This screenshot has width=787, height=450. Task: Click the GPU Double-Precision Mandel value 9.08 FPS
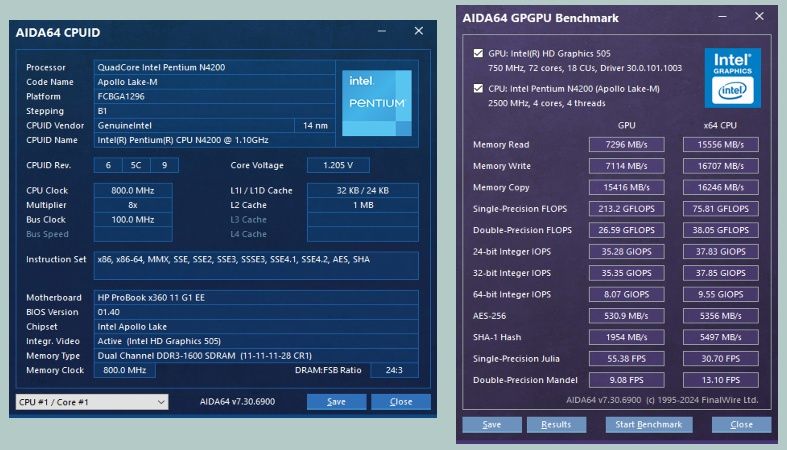pos(626,380)
